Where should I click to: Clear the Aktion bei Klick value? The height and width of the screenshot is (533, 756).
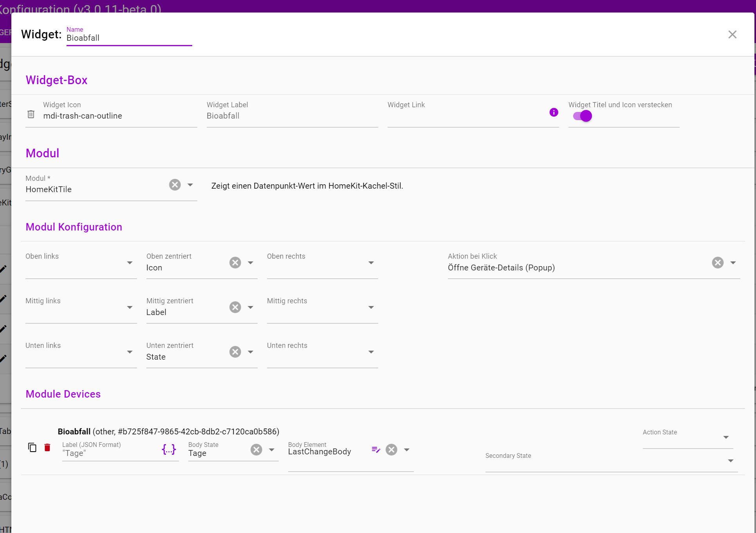coord(718,263)
